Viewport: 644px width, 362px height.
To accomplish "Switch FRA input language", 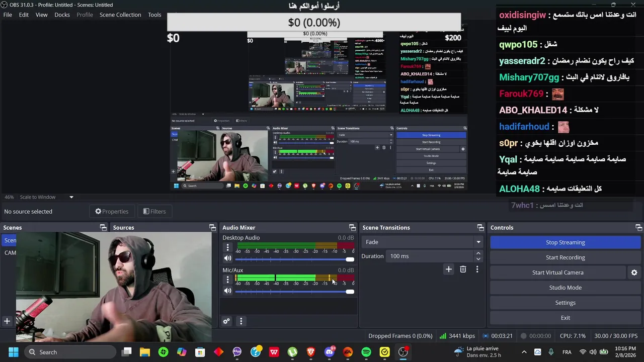I will point(567,352).
